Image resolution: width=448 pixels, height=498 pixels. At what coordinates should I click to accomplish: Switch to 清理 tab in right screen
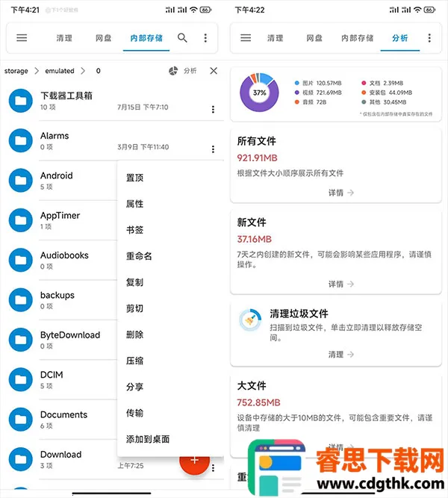pyautogui.click(x=275, y=38)
